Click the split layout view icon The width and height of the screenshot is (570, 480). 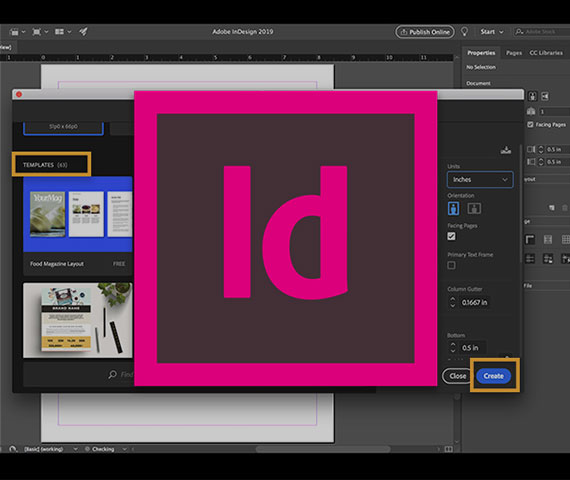[x=449, y=449]
